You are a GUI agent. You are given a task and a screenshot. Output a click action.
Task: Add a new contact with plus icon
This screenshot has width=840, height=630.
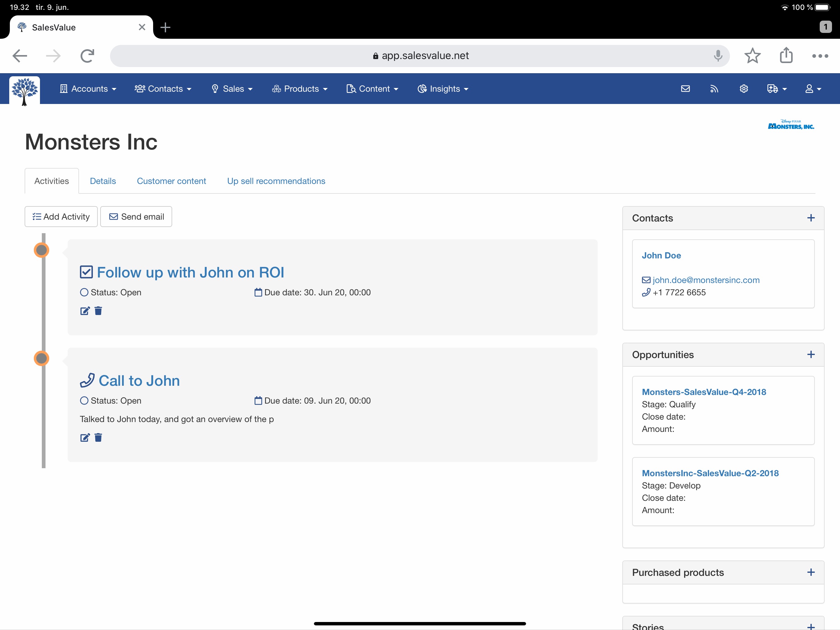pyautogui.click(x=811, y=218)
